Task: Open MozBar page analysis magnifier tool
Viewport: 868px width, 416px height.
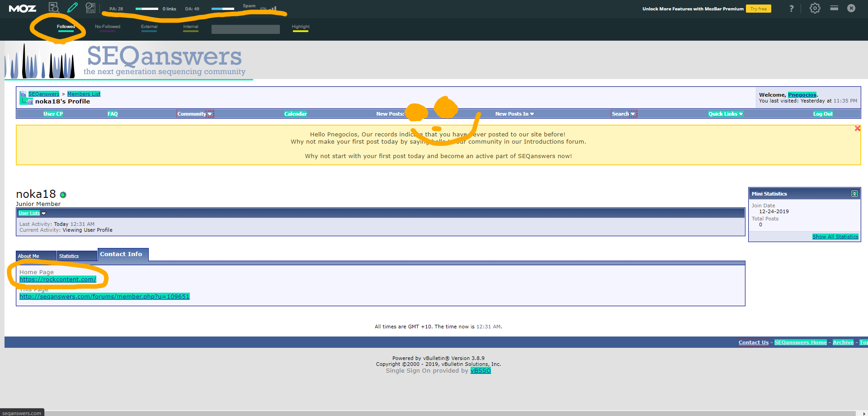Action: (x=54, y=8)
